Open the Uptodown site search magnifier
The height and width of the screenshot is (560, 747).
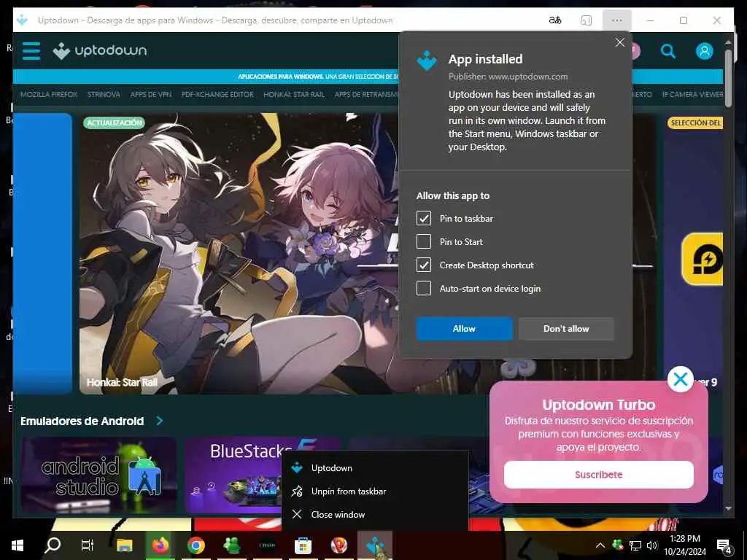click(x=668, y=51)
